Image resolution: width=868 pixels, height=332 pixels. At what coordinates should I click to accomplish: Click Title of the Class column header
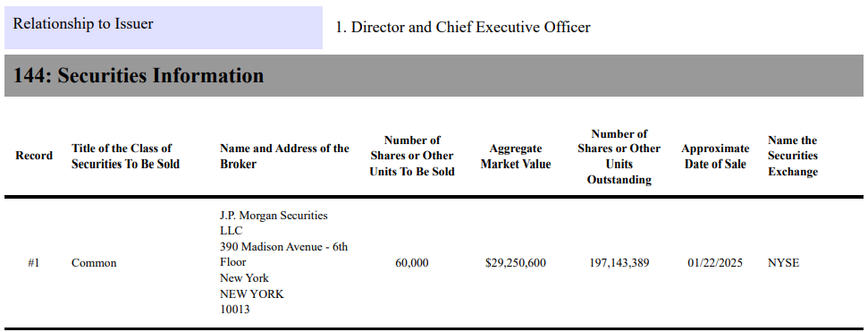pyautogui.click(x=126, y=157)
